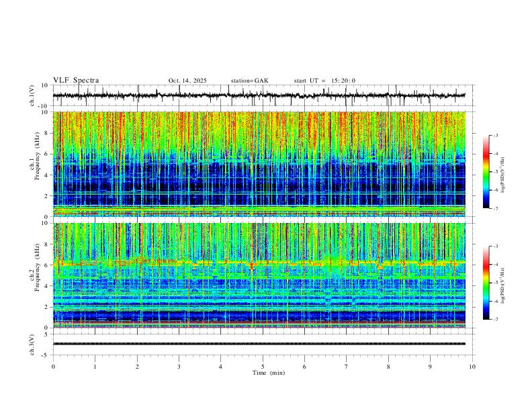The height and width of the screenshot is (411, 532).
Task: Click the ch.1 spectrogram color scale bar
Action: pos(486,172)
